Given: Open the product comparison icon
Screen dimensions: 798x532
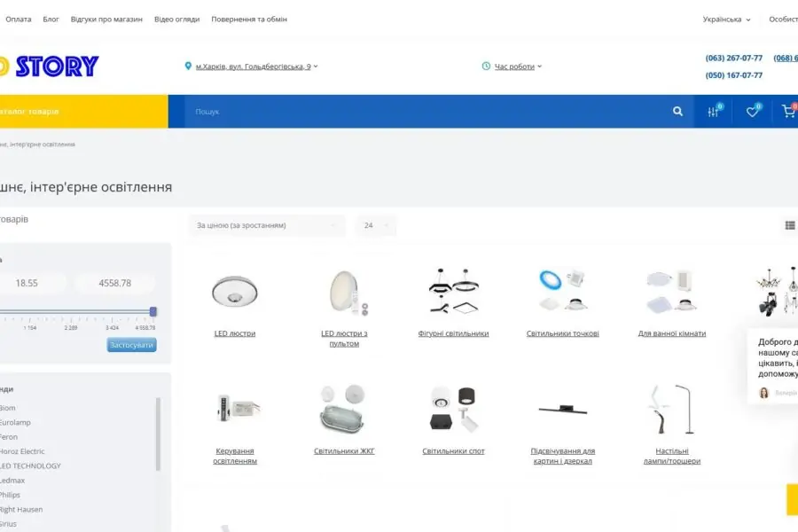Looking at the screenshot, I should coord(713,112).
